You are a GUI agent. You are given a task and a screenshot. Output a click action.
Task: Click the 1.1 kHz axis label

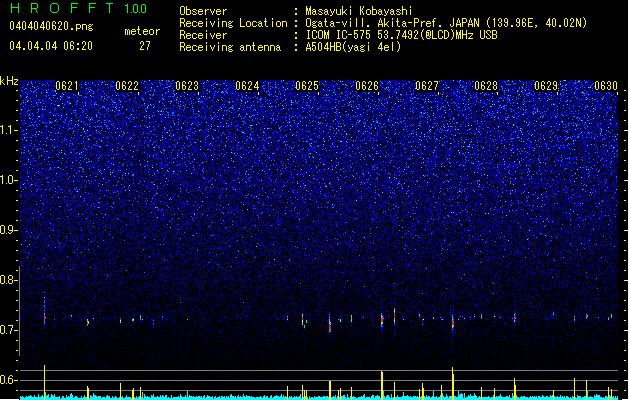click(9, 130)
